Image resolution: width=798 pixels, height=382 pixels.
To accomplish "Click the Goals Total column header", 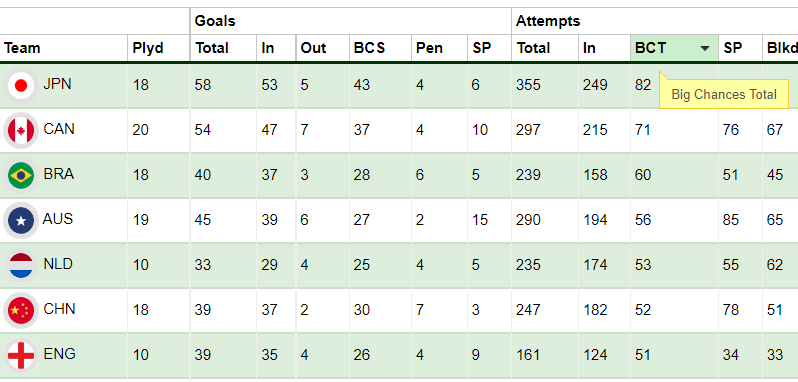I will click(212, 48).
